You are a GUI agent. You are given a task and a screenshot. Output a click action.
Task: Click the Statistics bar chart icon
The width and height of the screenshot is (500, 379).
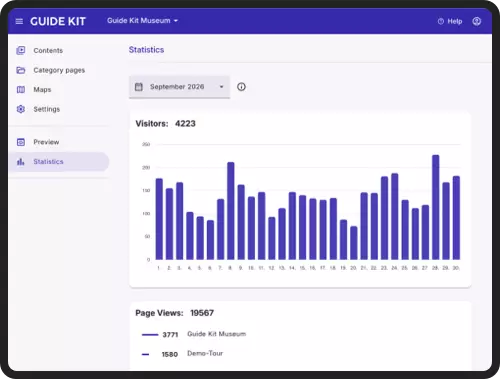21,162
